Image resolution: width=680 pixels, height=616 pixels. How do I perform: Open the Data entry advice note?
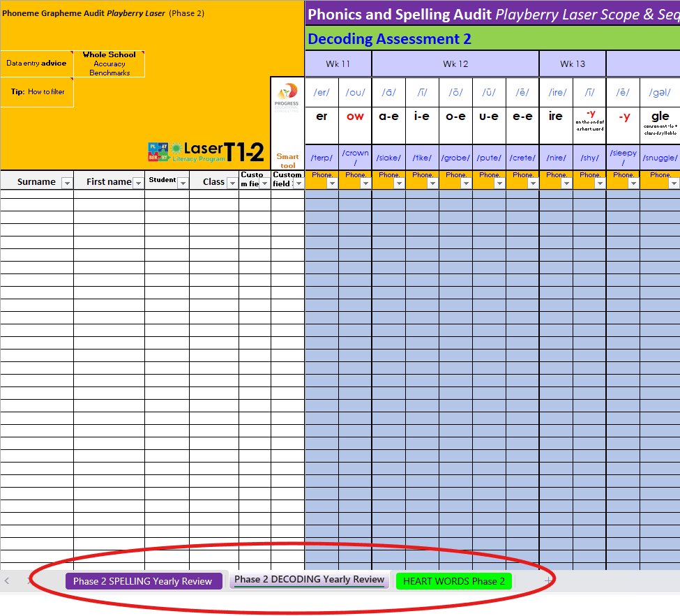36,63
